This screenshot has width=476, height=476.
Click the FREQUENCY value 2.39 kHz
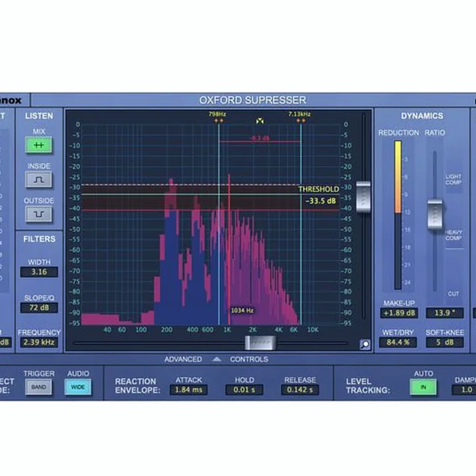pos(39,342)
